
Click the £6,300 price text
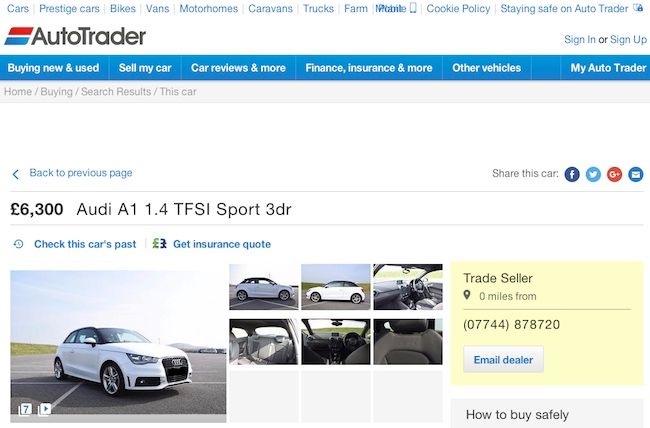pyautogui.click(x=37, y=209)
